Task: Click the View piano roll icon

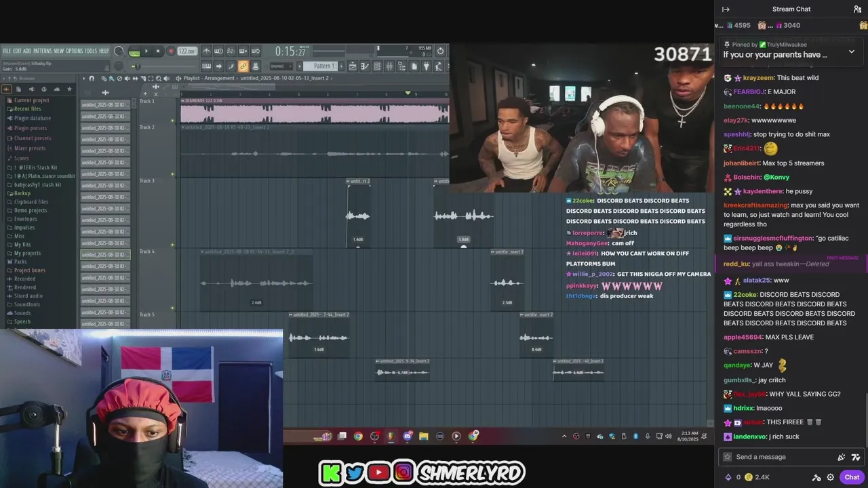Action: [x=364, y=66]
